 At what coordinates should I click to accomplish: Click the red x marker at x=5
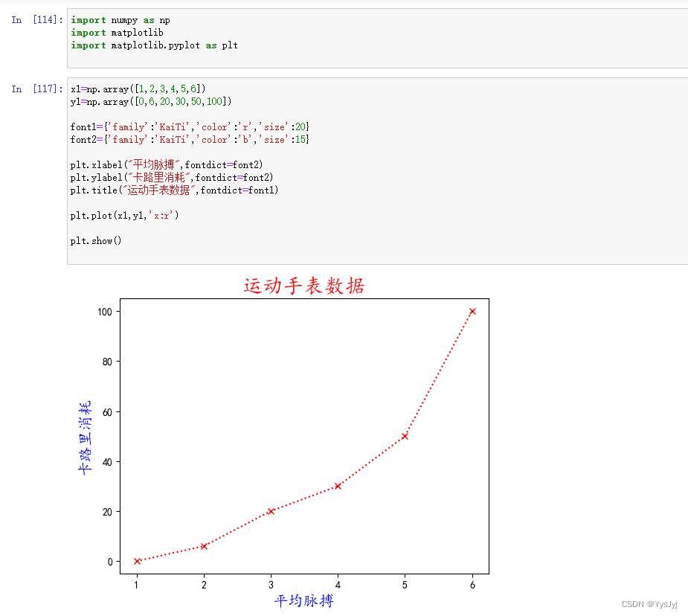(x=405, y=436)
